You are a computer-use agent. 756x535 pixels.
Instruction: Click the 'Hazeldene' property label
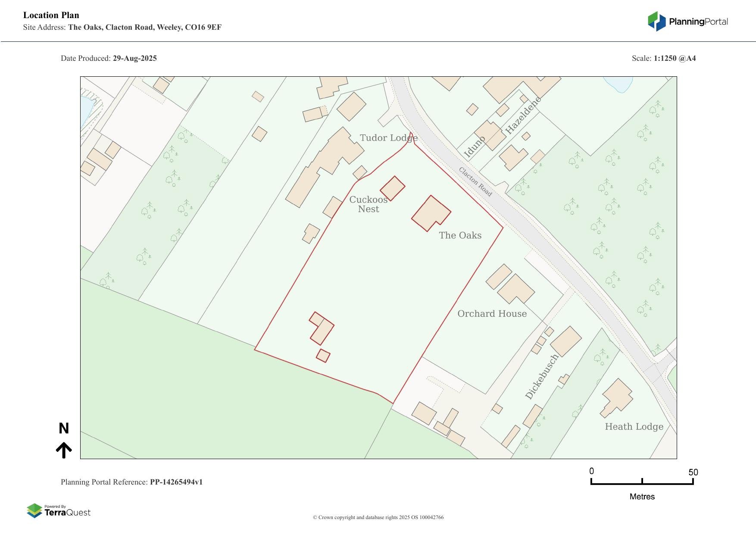523,116
